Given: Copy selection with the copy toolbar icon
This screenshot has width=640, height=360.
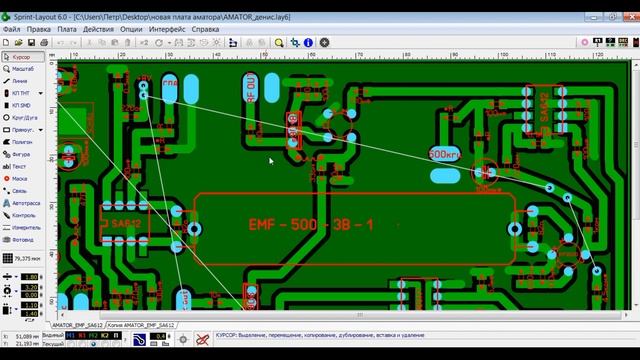Looking at the screenshot, I should click(x=102, y=42).
